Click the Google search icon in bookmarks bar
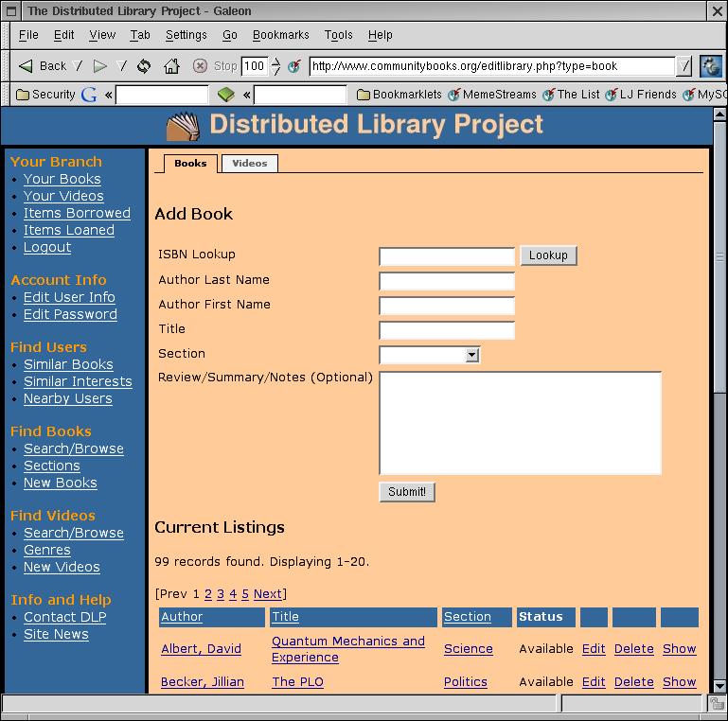 coord(90,95)
